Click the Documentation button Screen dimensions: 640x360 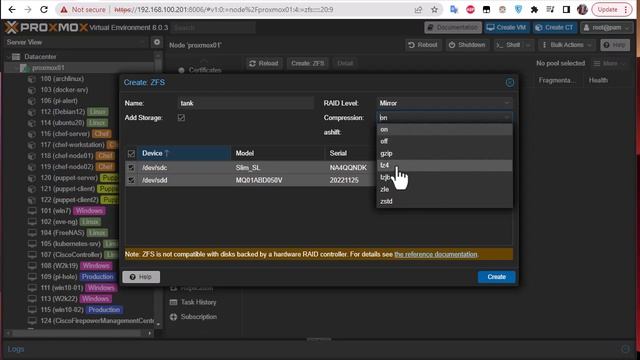453,27
